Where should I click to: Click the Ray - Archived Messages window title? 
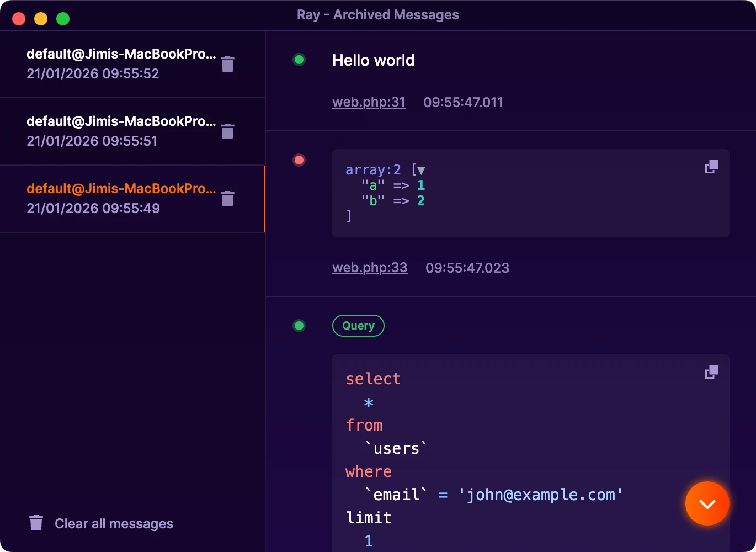point(378,15)
